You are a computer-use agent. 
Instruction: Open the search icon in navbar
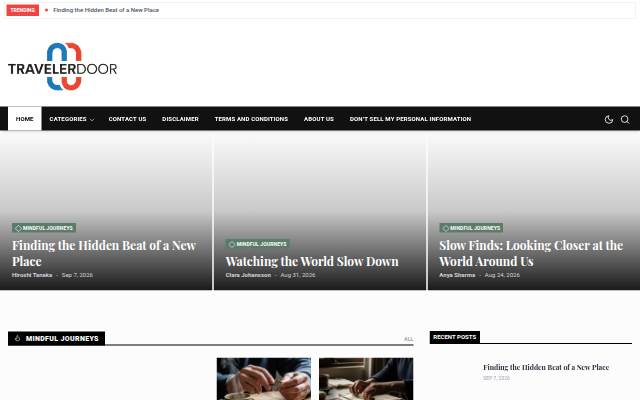coord(625,119)
